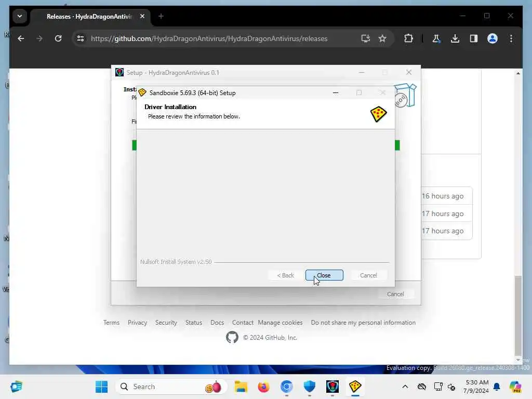Screen dimensions: 532x399
Task: Click the Contact footer link
Action: click(x=243, y=322)
